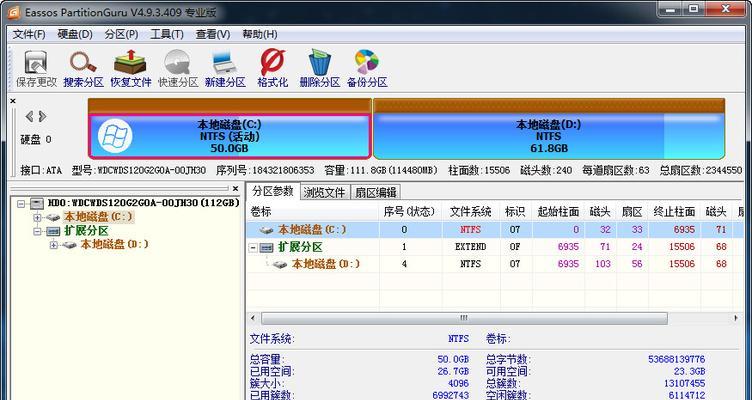Click the total bytes value 53688139776

[676, 359]
